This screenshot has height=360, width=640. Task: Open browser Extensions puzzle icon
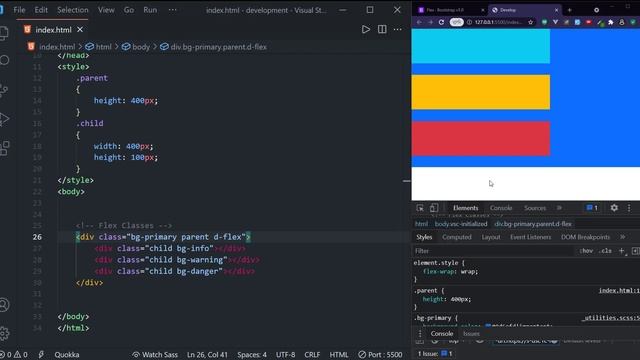[611, 22]
